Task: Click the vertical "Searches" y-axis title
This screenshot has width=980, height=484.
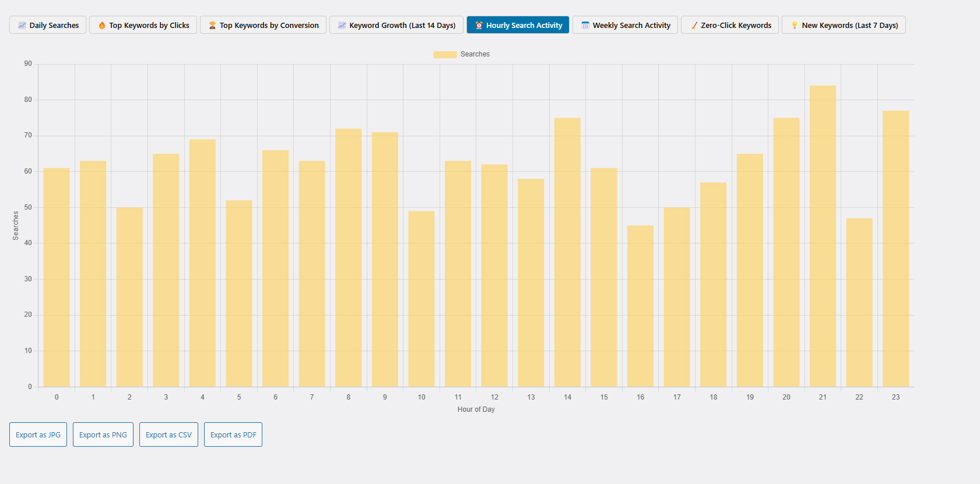Action: (x=16, y=225)
